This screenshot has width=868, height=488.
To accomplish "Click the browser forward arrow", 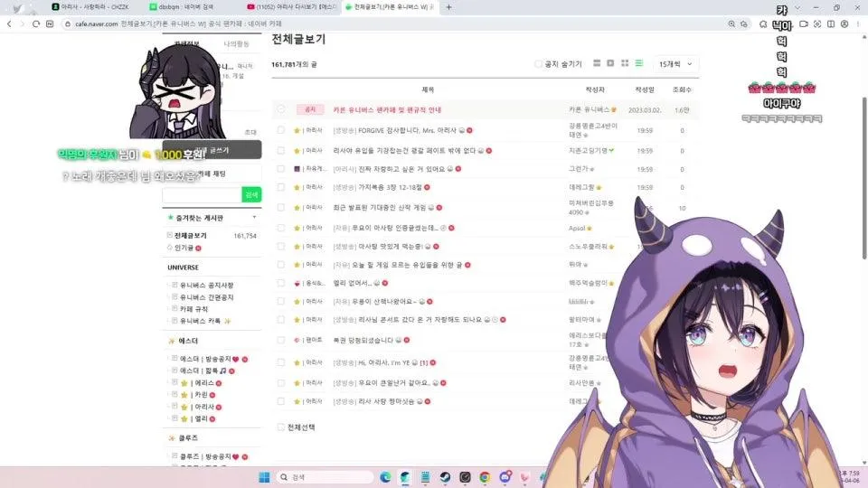I will click(x=22, y=23).
